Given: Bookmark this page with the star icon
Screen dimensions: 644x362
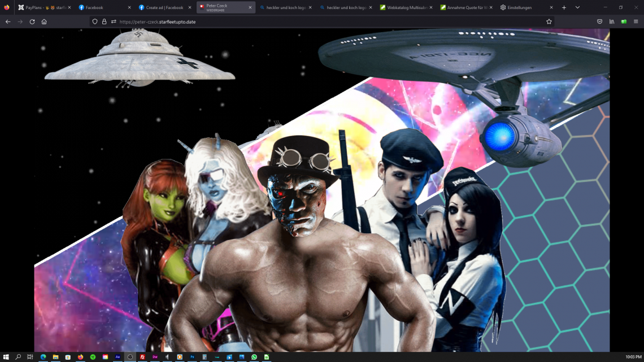Looking at the screenshot, I should tap(549, 21).
